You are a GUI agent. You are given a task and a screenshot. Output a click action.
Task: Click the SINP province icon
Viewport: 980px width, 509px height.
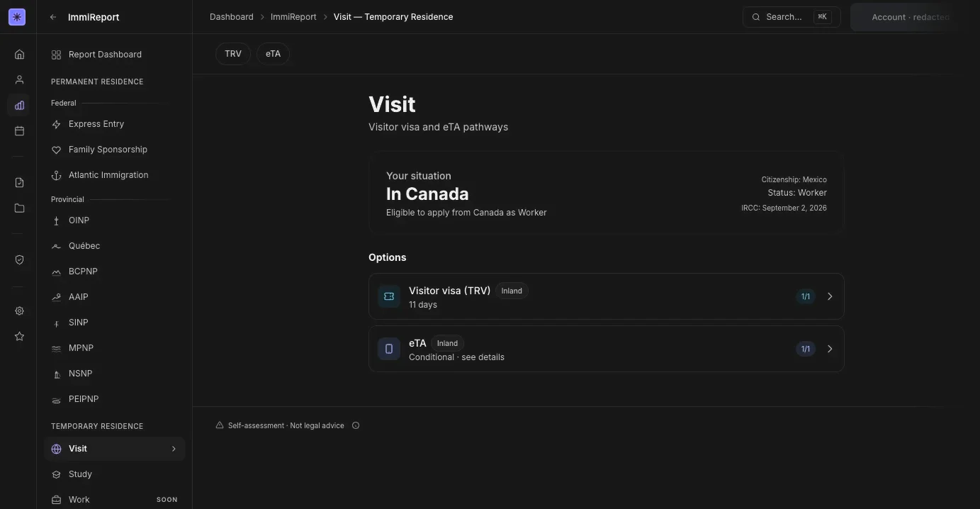(x=56, y=323)
